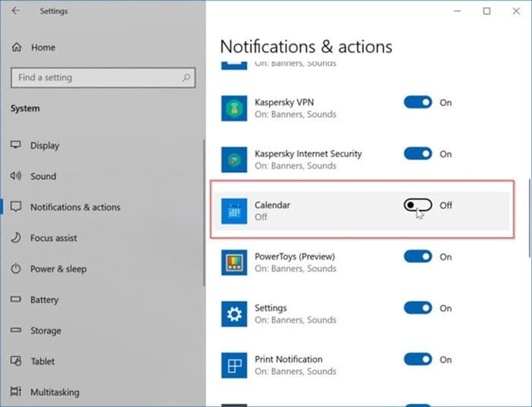Switch off Settings app notifications
This screenshot has width=532, height=407.
(x=418, y=308)
